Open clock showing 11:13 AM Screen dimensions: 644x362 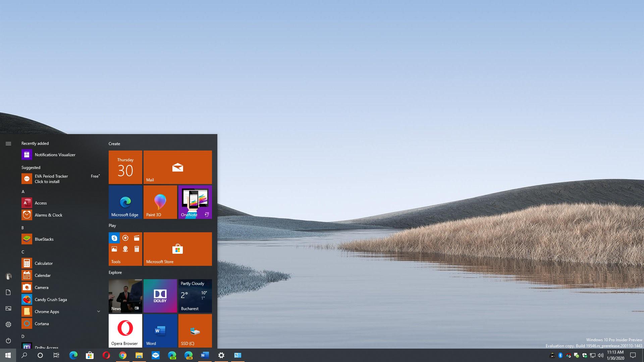coord(615,355)
